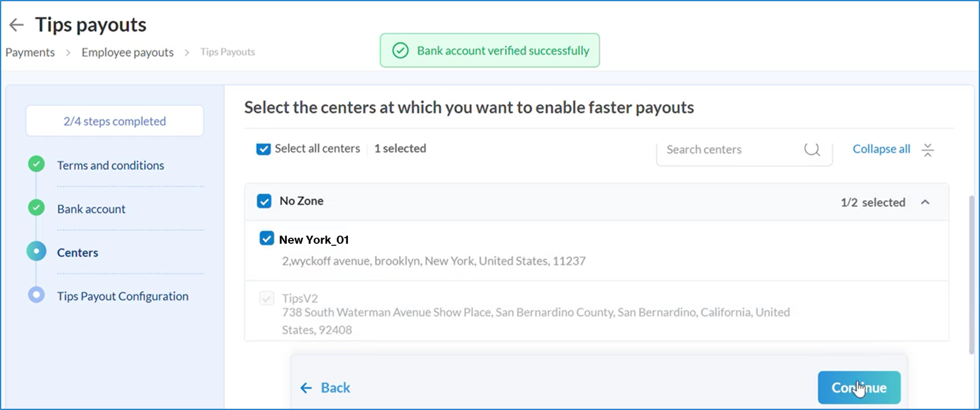Click the green checkmark for Bank account step
This screenshot has height=410, width=980.
[x=36, y=208]
